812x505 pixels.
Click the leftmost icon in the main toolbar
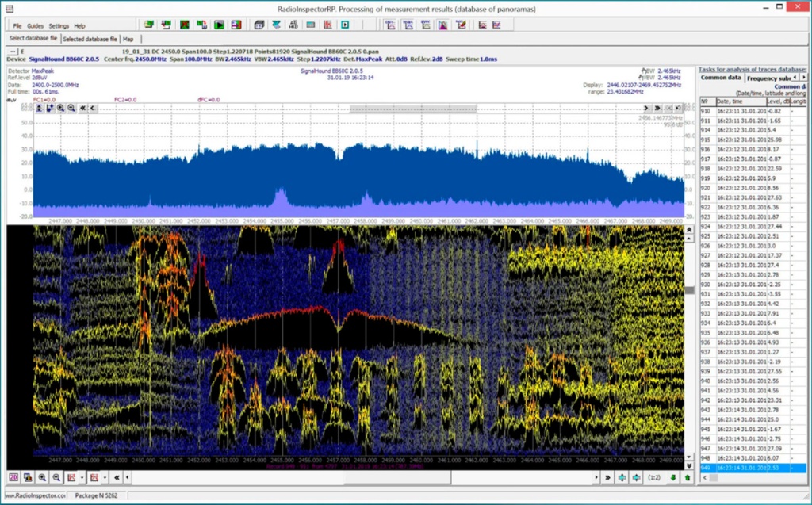148,25
